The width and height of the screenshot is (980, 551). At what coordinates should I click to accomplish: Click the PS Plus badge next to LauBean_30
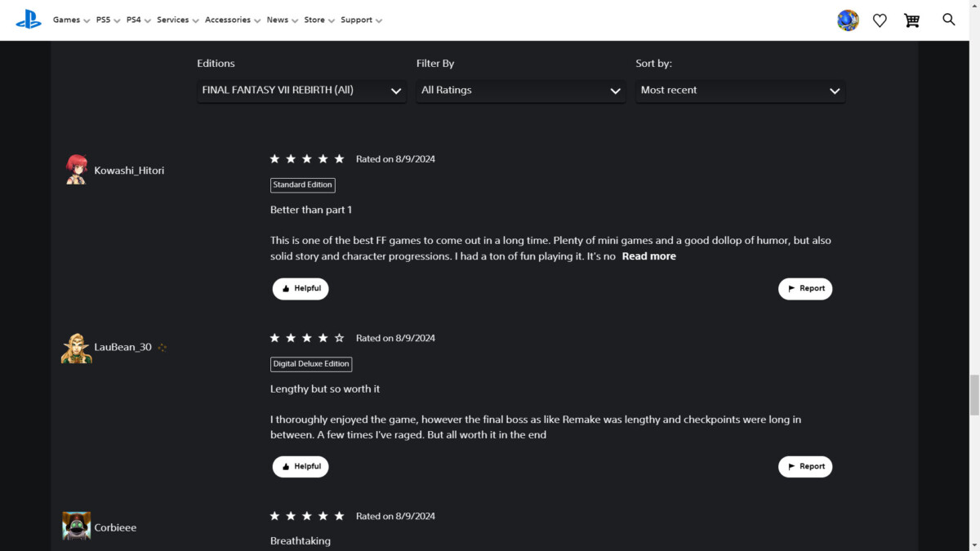point(162,347)
